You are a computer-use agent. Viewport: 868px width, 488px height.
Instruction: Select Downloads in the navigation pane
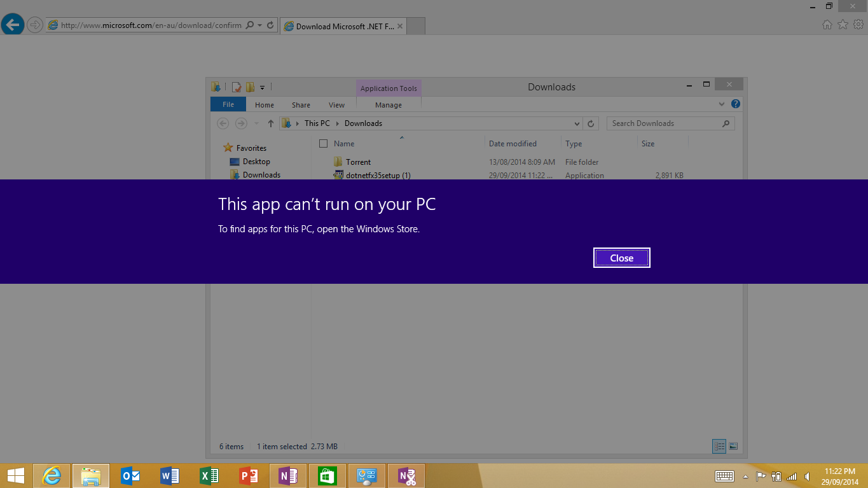(x=261, y=175)
